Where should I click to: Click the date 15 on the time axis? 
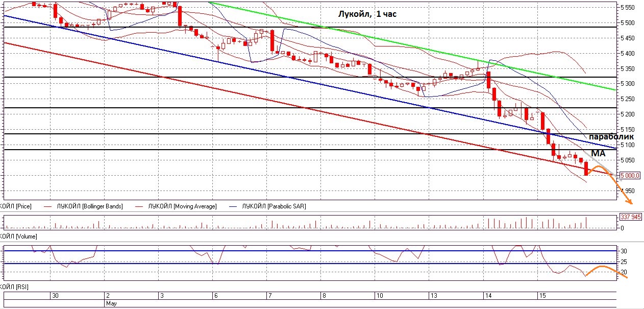(542, 296)
